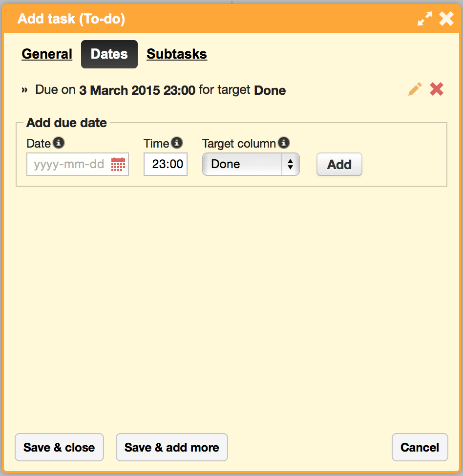Delete the 3 March 2015 due date
Screen dimensions: 463x476
tap(437, 89)
